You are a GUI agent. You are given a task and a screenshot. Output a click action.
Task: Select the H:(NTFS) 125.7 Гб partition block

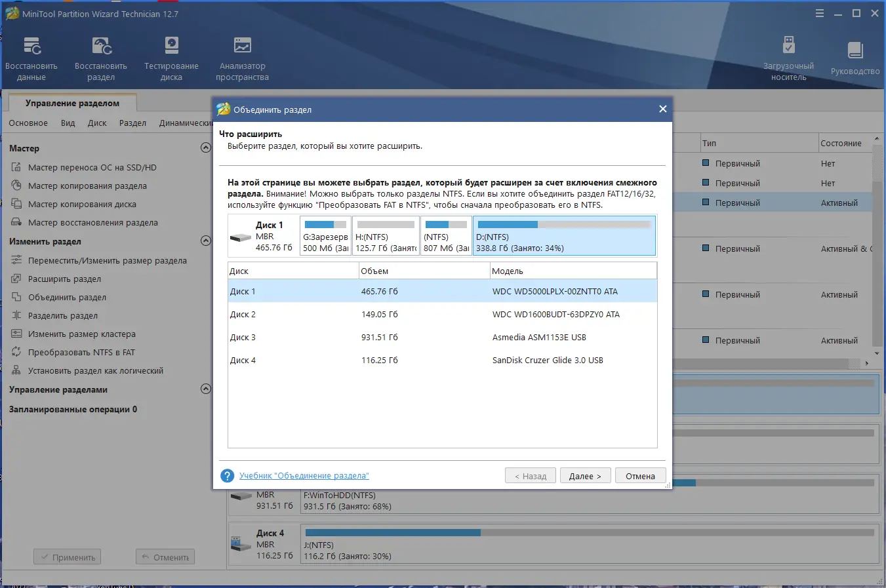386,236
